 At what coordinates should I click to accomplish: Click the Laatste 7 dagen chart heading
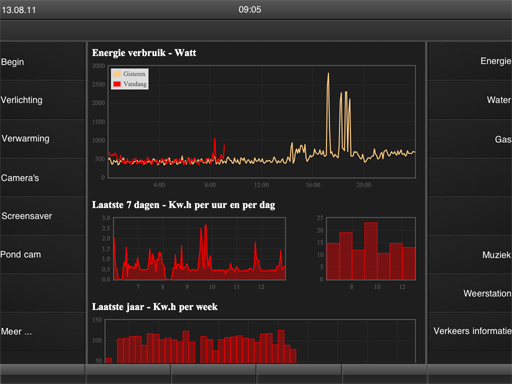(x=184, y=205)
